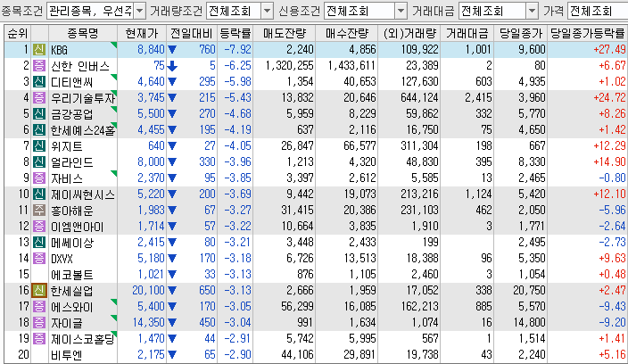This screenshot has width=628, height=364.
Task: Click the 자이글 stock name
Action: [67, 323]
